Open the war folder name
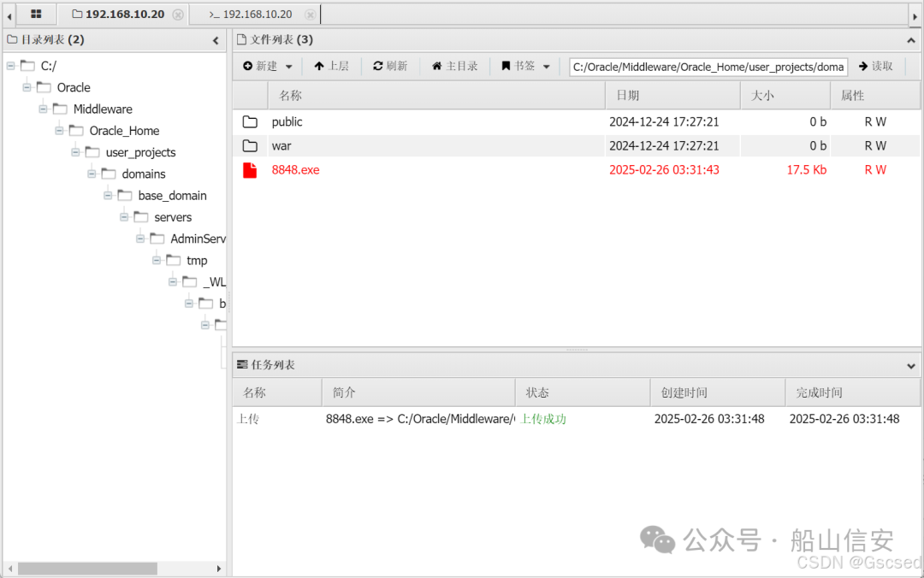The width and height of the screenshot is (924, 578). click(281, 146)
